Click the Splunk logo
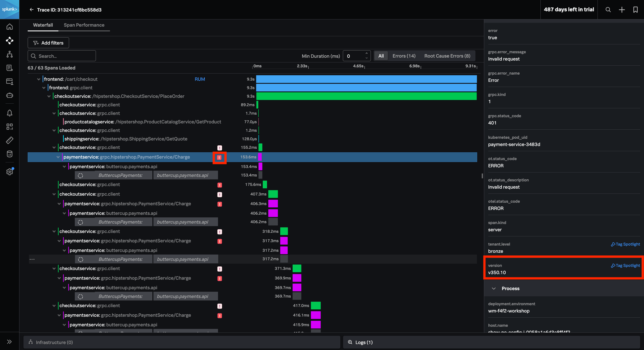This screenshot has height=350, width=644. tap(10, 9)
